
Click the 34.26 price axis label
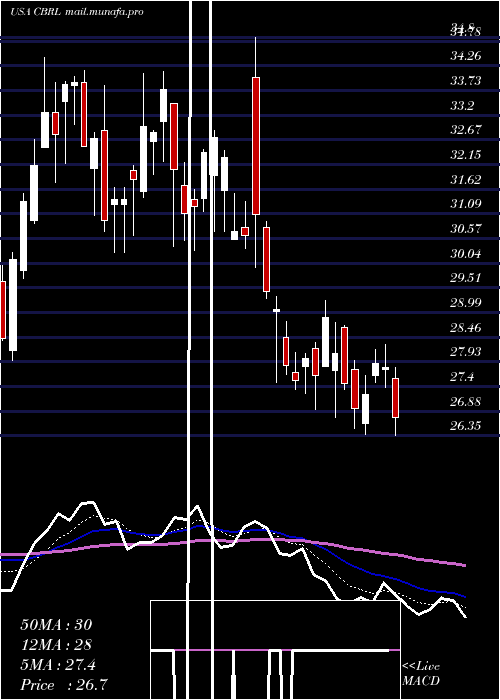pyautogui.click(x=466, y=56)
